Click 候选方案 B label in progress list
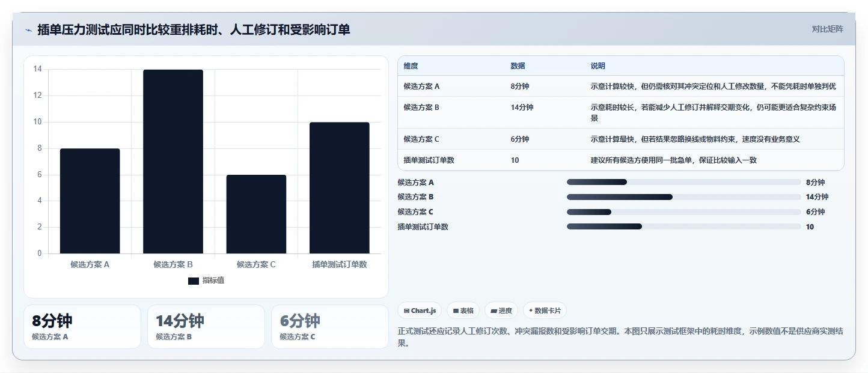This screenshot has height=373, width=868. (x=415, y=196)
